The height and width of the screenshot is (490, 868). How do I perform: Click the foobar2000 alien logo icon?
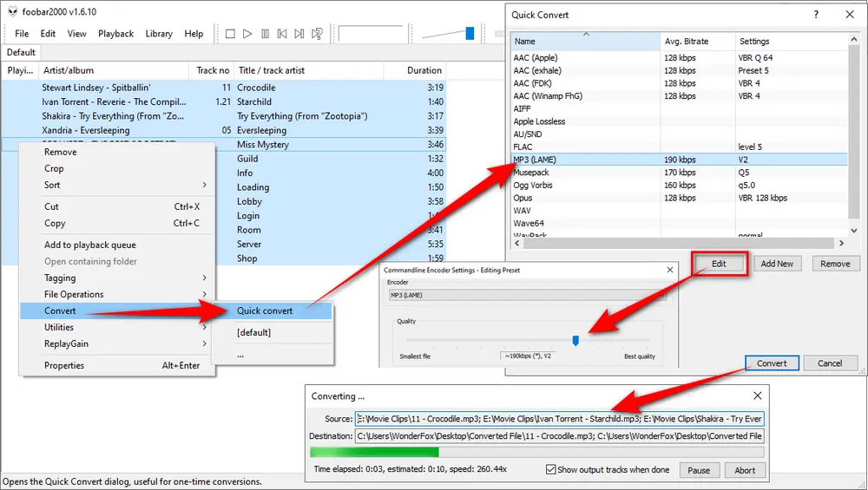11,10
